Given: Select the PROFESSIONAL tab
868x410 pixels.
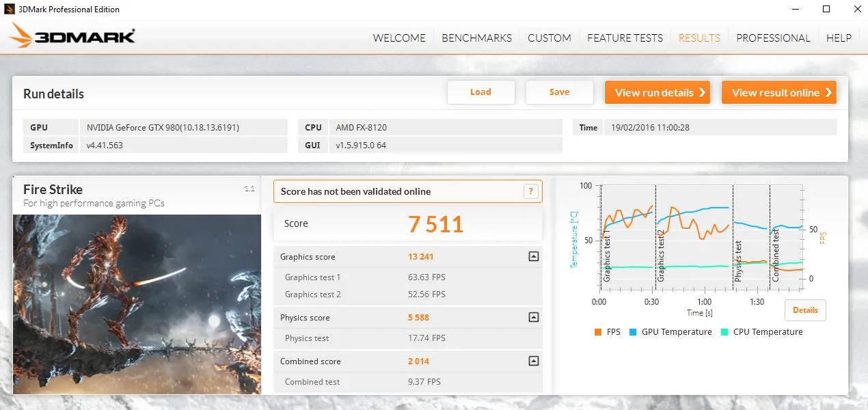Looking at the screenshot, I should click(x=773, y=38).
